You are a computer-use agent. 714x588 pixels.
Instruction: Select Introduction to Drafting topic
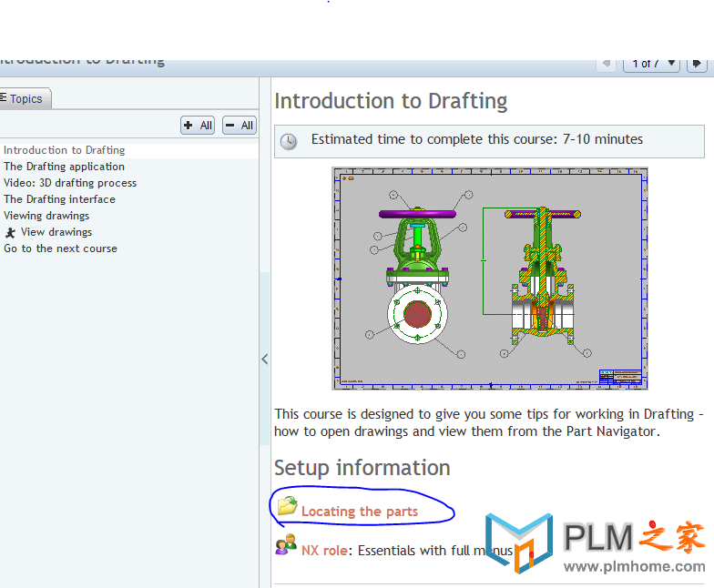coord(64,150)
